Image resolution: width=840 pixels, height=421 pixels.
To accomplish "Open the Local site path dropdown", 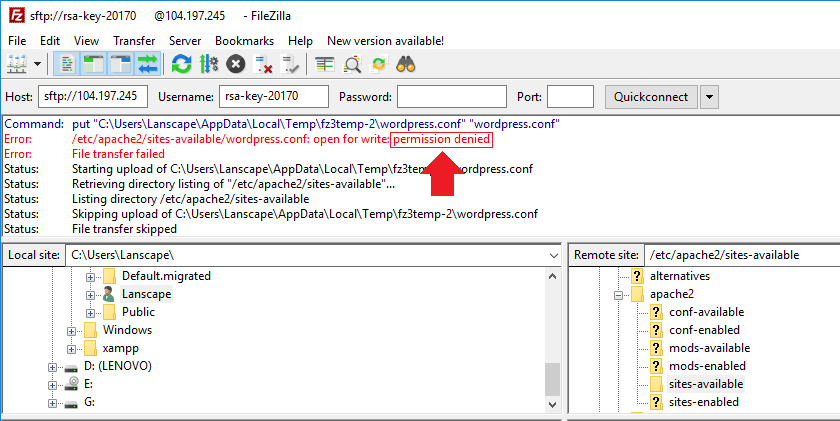I will (554, 255).
